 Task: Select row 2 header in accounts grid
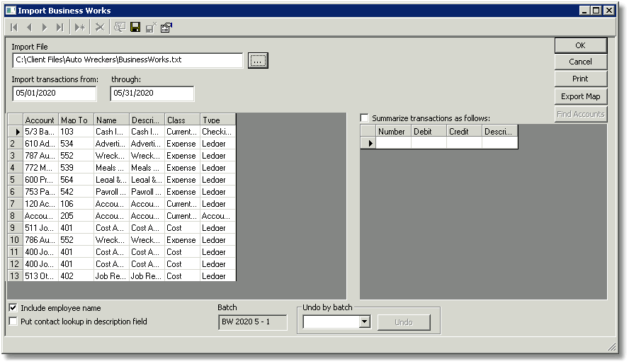point(16,144)
